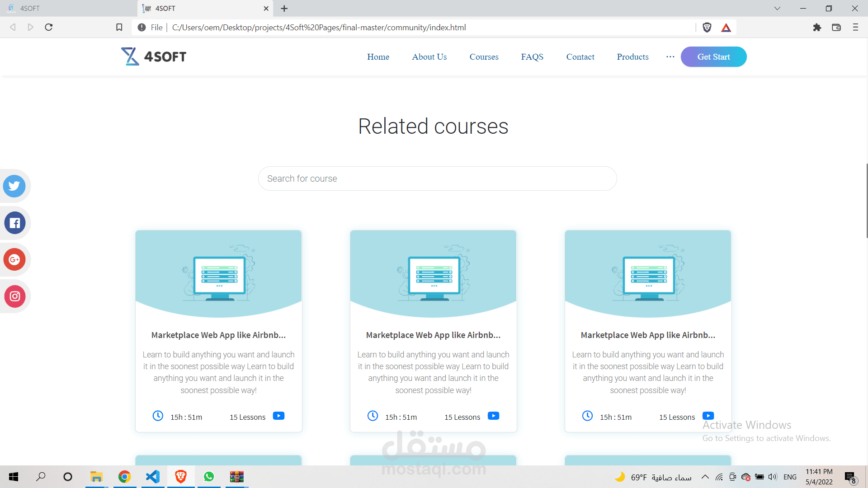
Task: Open the browser extensions puzzle icon
Action: (x=817, y=28)
